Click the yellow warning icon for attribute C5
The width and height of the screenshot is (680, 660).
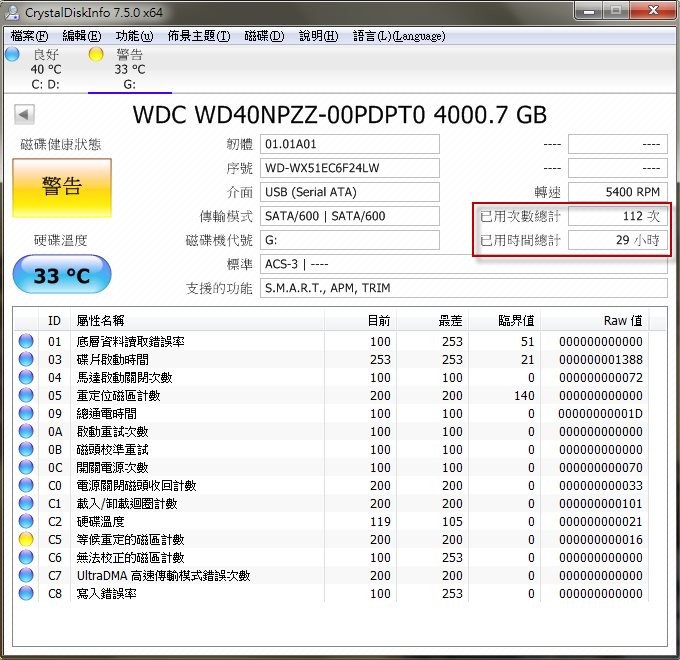point(26,539)
